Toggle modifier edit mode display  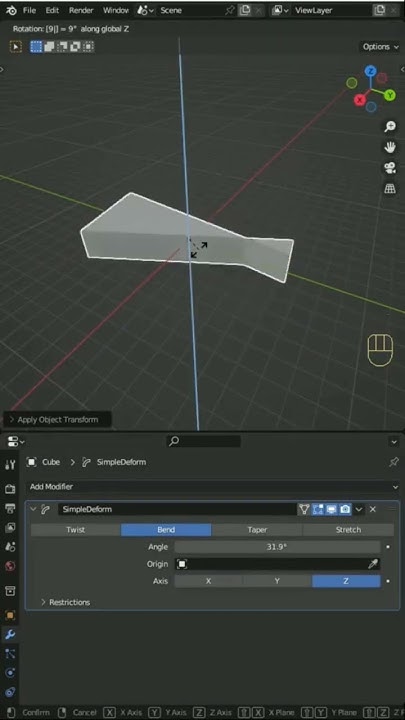pos(318,509)
